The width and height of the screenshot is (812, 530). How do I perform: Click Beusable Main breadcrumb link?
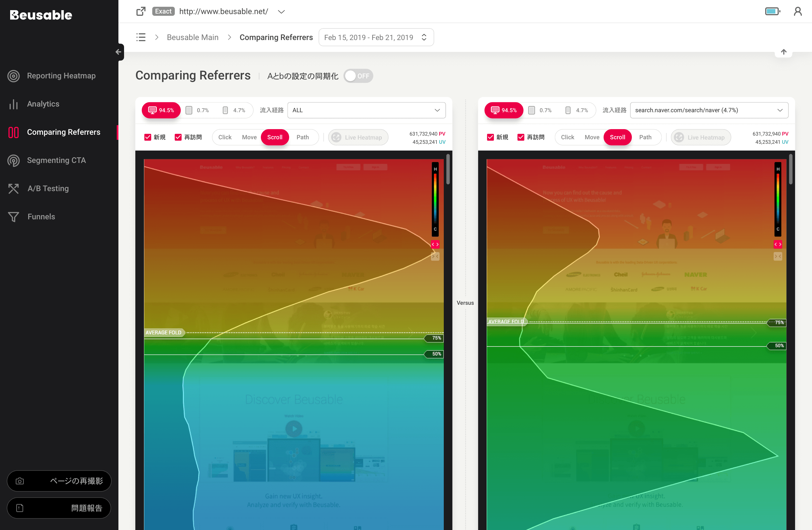coord(192,37)
